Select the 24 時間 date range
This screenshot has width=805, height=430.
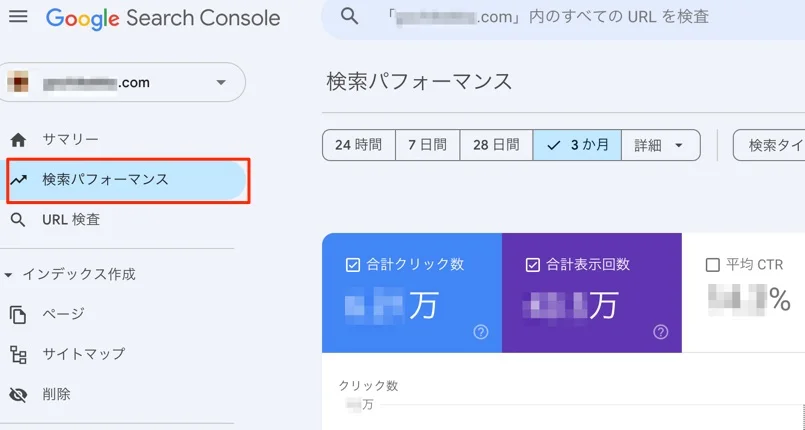pos(359,145)
